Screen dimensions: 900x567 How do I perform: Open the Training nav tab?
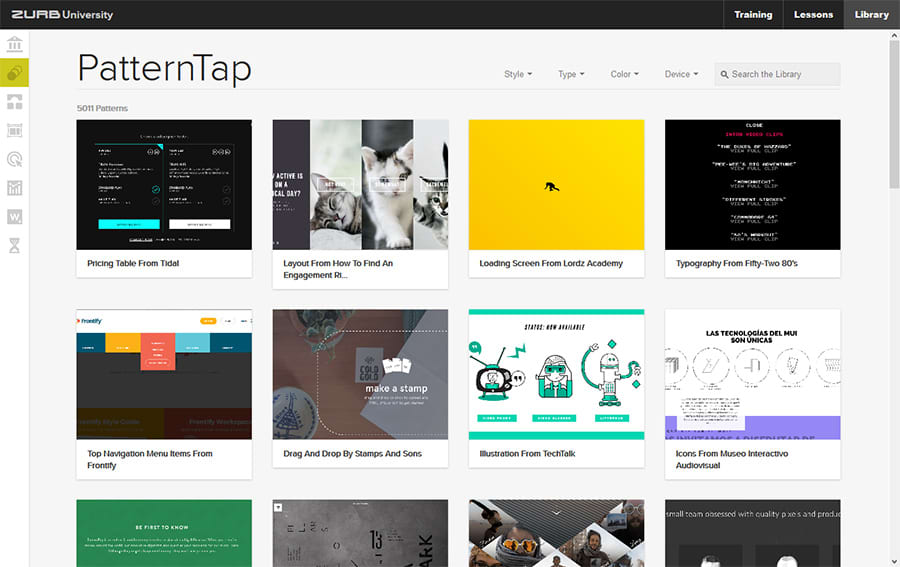click(753, 14)
